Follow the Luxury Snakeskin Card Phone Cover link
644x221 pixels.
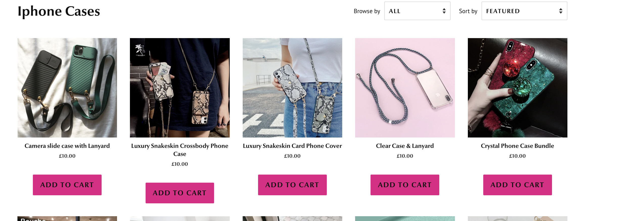pos(292,146)
